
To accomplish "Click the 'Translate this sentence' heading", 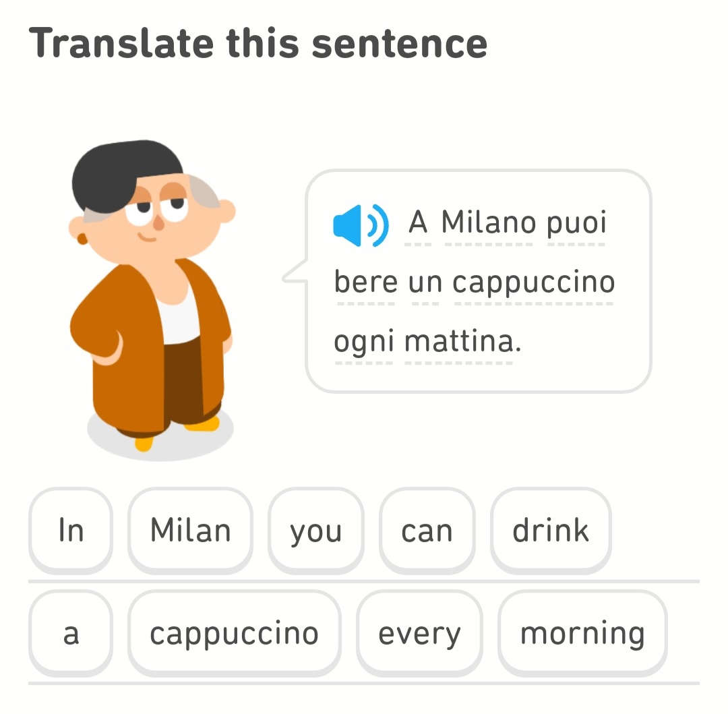I will pos(258,43).
